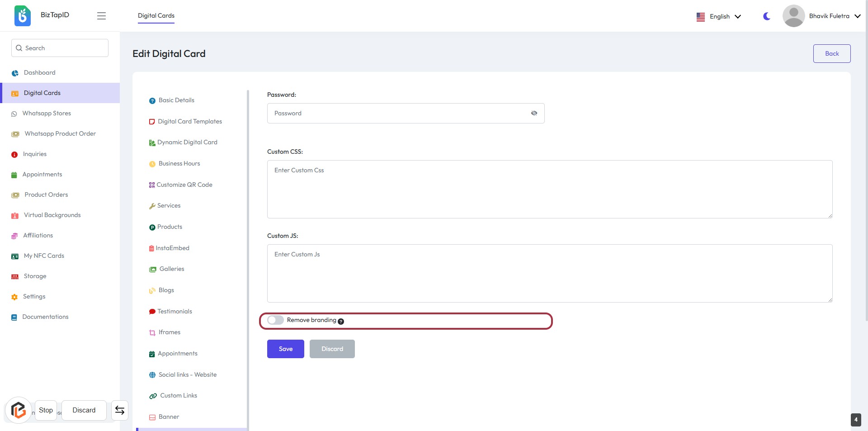Image resolution: width=868 pixels, height=431 pixels.
Task: Select Customize QR Code section
Action: point(184,185)
